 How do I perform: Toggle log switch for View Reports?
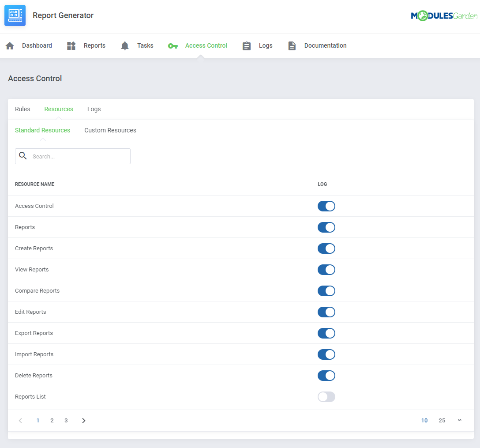click(x=326, y=270)
